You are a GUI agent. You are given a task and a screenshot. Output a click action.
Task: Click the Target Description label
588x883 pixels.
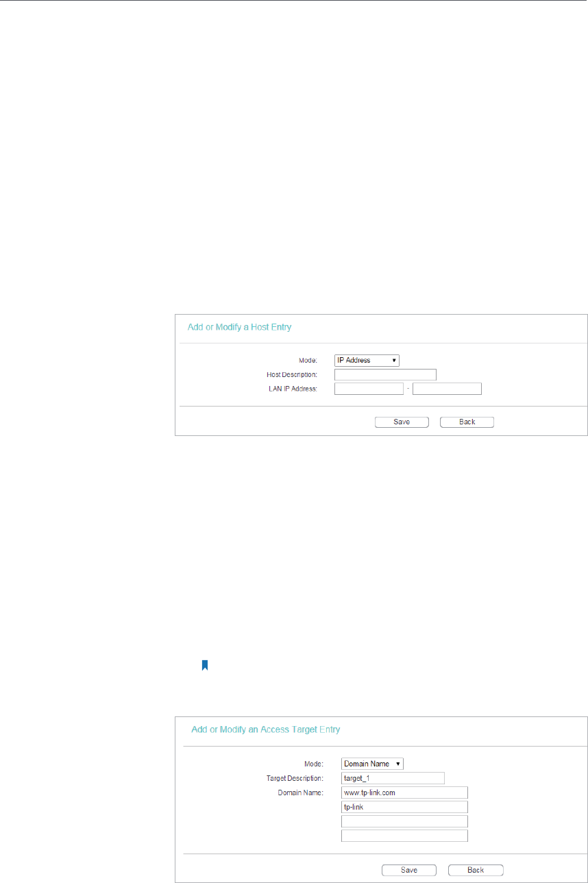(x=295, y=779)
